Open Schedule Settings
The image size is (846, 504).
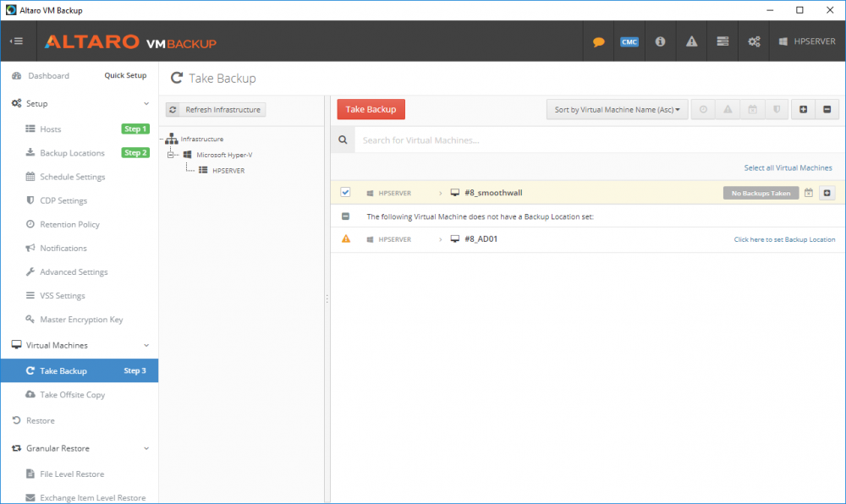point(72,177)
